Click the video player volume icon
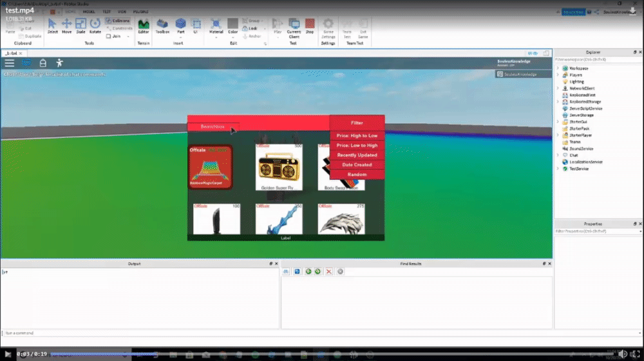 tap(623, 354)
